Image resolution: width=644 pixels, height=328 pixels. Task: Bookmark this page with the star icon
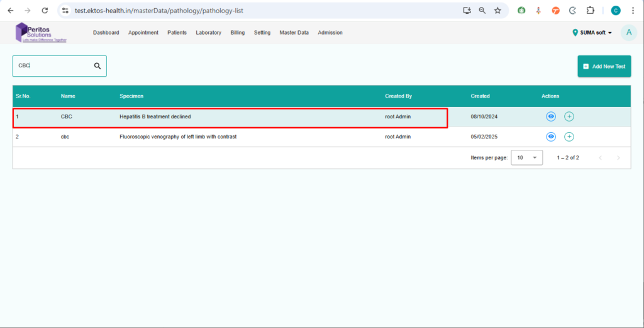497,11
